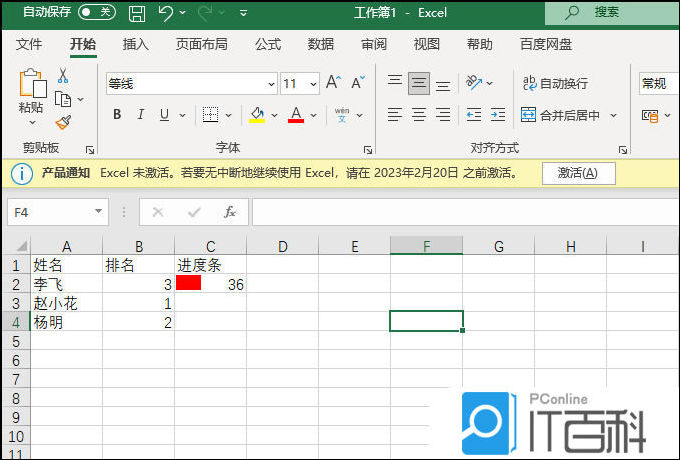Switch to the 页面布局 tab
This screenshot has height=460, width=680.
[x=201, y=44]
